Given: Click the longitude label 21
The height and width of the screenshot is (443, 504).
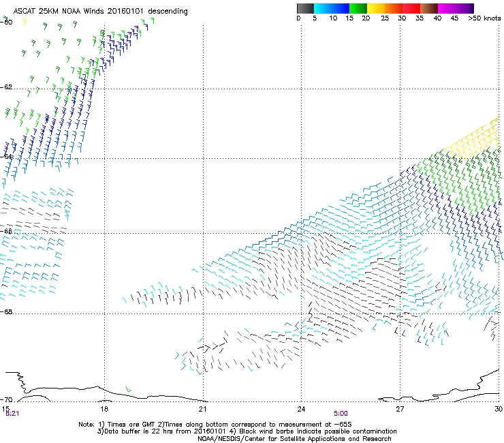Looking at the screenshot, I should point(202,409).
